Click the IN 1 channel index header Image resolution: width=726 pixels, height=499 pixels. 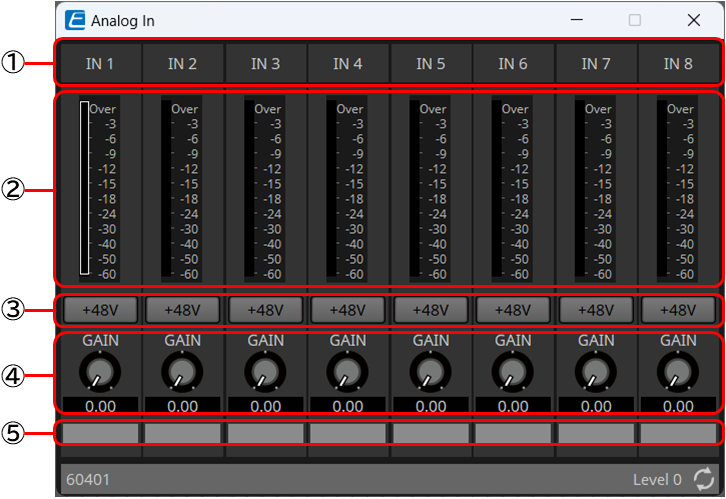100,63
